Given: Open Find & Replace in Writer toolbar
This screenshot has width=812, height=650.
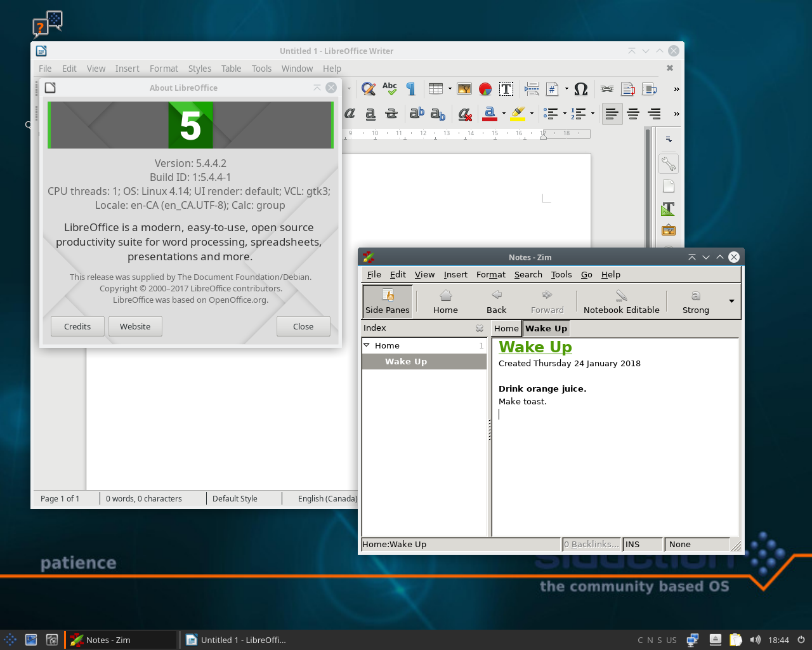Looking at the screenshot, I should (x=369, y=89).
